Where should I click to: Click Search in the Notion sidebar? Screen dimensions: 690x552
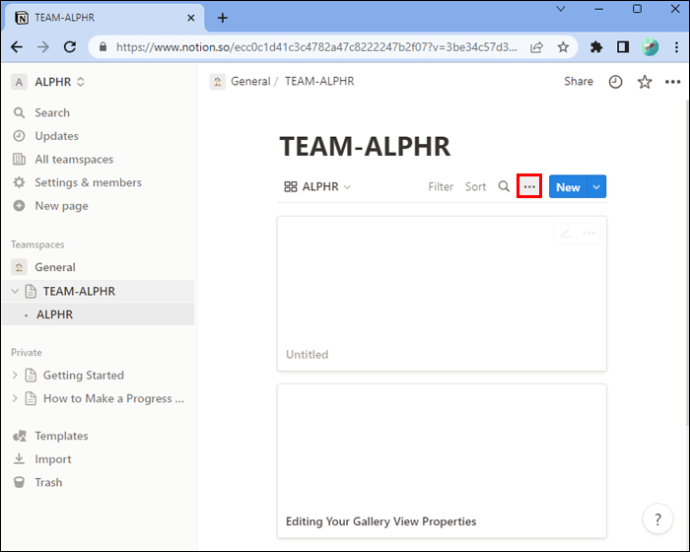[x=52, y=113]
